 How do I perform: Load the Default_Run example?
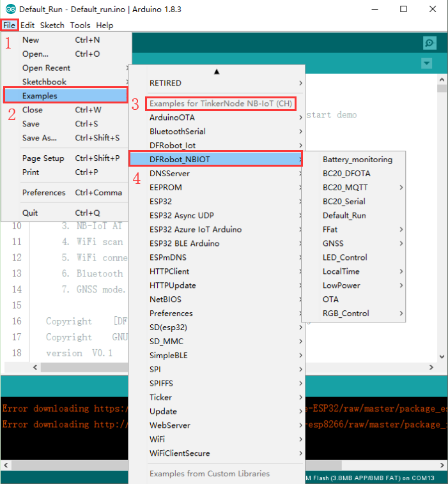point(353,215)
